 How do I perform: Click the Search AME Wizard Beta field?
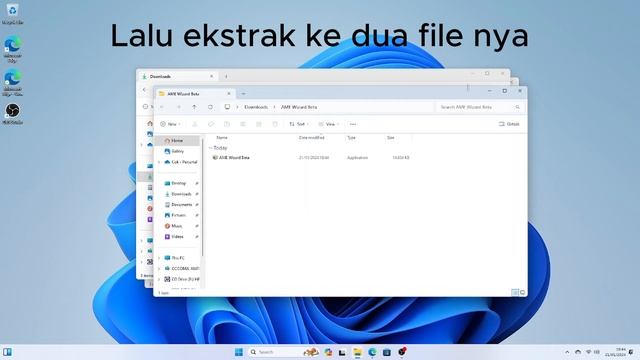click(x=480, y=107)
